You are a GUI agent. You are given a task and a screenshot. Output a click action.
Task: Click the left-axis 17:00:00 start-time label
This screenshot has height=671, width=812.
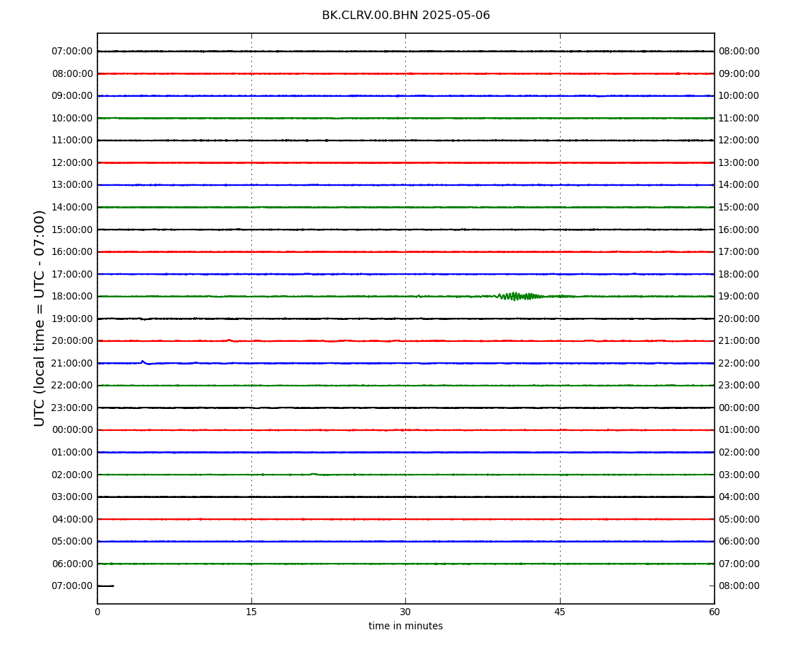click(x=73, y=274)
